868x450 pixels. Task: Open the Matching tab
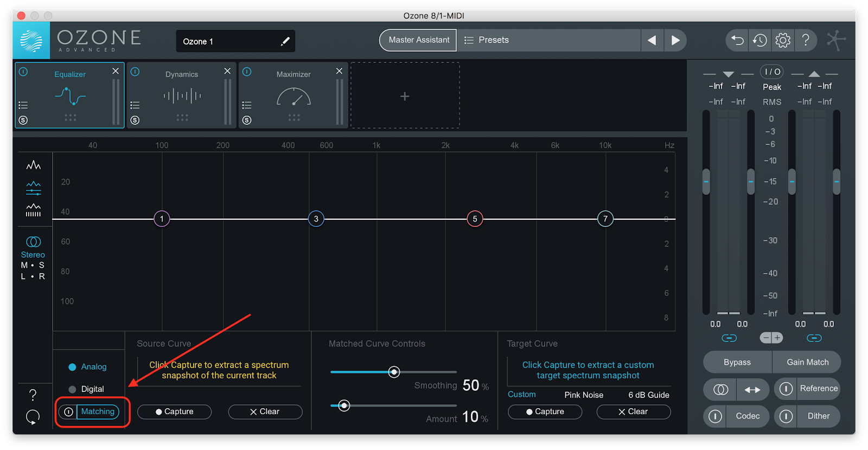(x=98, y=411)
